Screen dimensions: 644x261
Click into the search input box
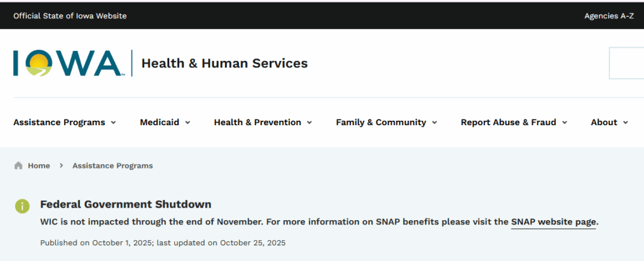(626, 63)
